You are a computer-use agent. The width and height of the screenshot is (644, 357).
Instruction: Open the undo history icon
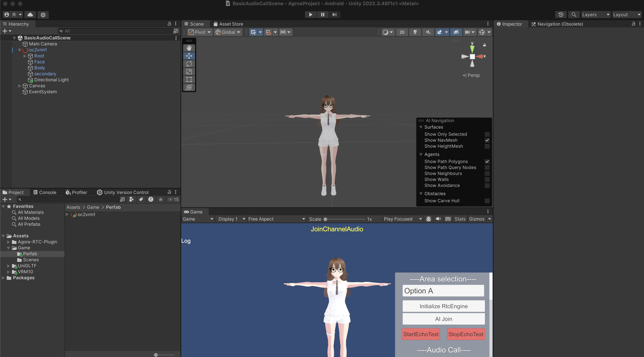tap(561, 15)
